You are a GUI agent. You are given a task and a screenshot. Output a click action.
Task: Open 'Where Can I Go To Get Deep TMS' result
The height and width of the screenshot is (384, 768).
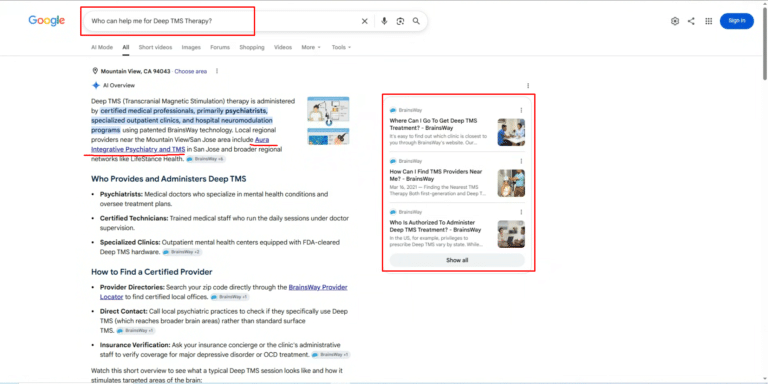pos(433,124)
